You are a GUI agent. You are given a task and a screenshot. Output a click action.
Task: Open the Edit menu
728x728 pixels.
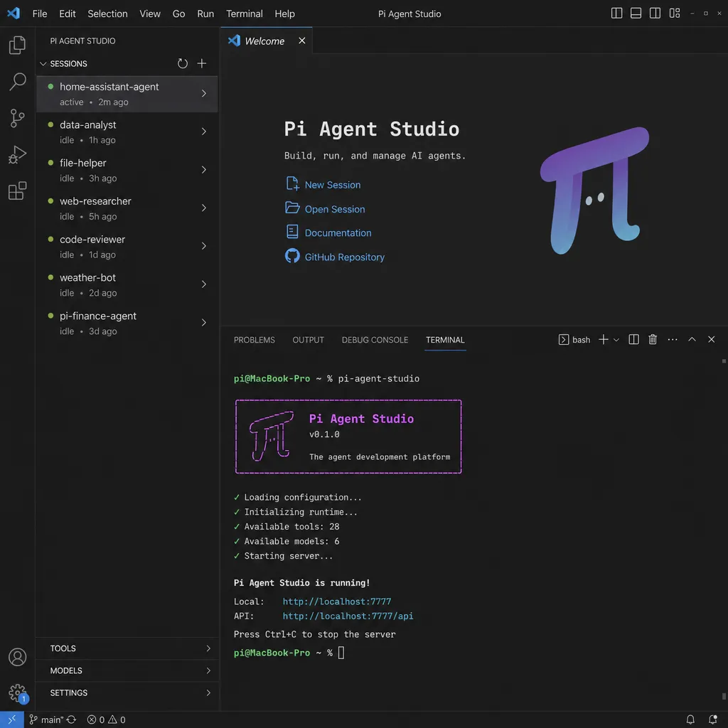pyautogui.click(x=68, y=14)
